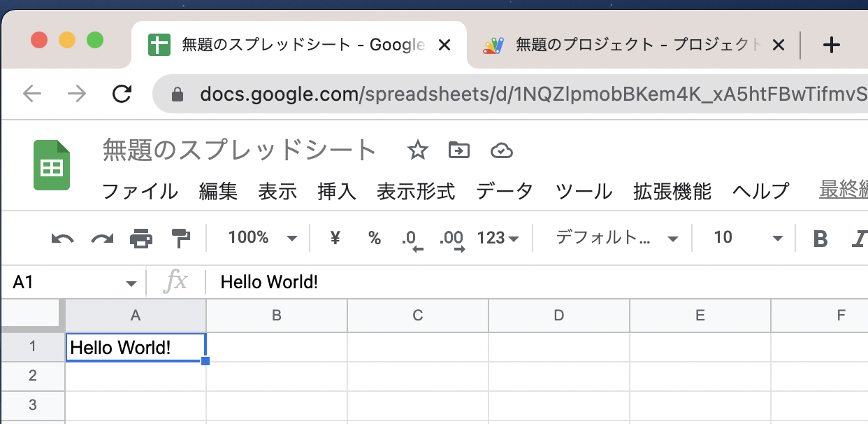The image size is (868, 424).
Task: Go back in browser history
Action: click(32, 94)
